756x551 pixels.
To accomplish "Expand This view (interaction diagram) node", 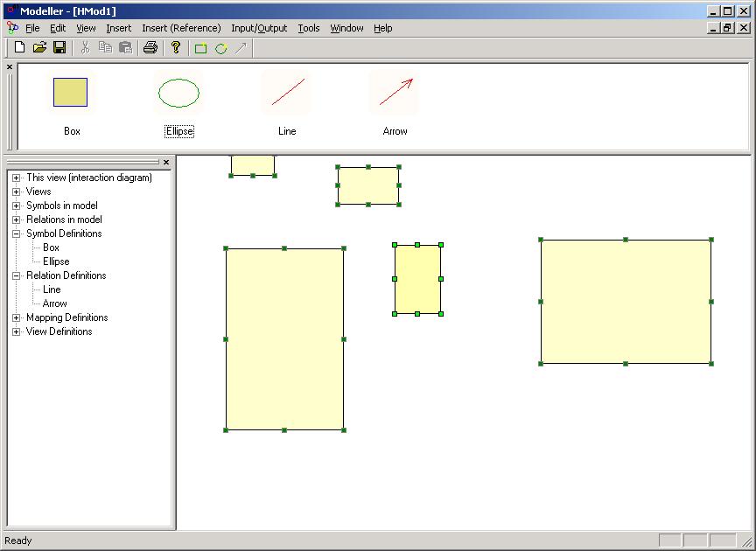I will 16,178.
